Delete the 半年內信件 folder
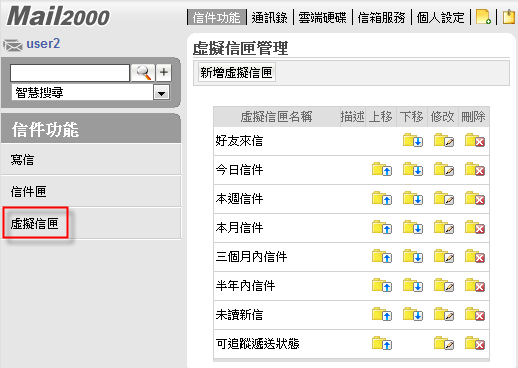The height and width of the screenshot is (368, 518). click(475, 286)
